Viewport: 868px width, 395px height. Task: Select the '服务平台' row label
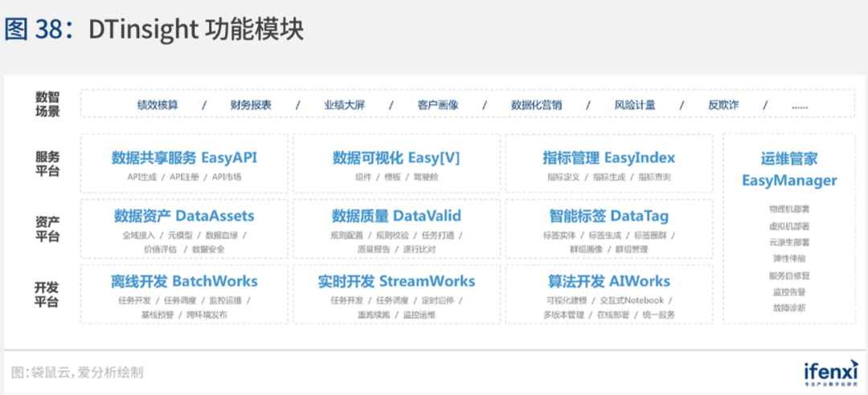[47, 163]
